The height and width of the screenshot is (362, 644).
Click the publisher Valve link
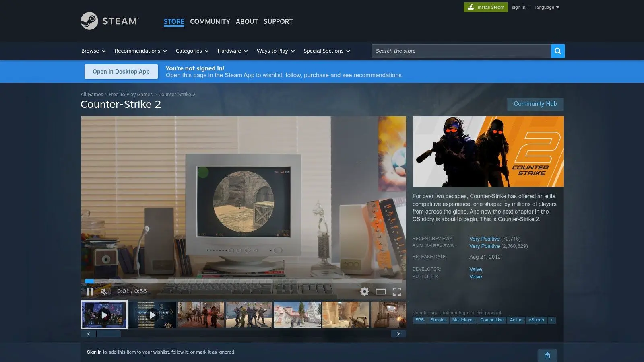click(x=475, y=277)
